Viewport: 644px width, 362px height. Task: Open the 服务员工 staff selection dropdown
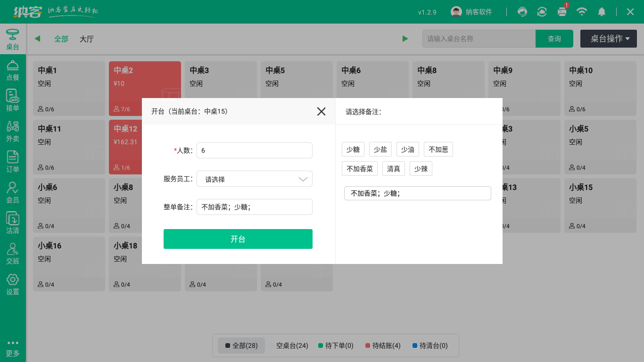[x=254, y=179]
